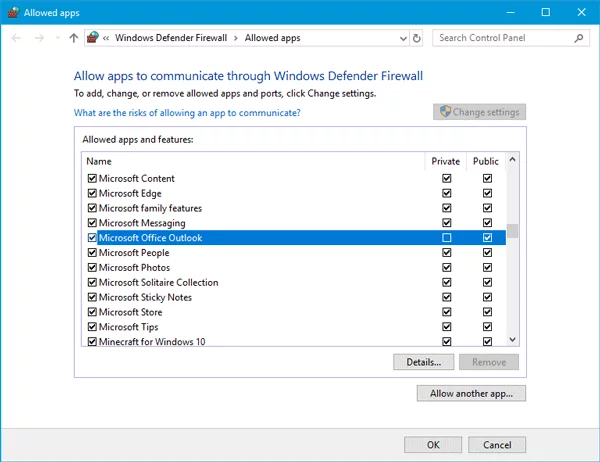Screen dimensions: 600x462
Task: Toggle Microsoft Messaging name checkbox
Action: click(x=92, y=223)
